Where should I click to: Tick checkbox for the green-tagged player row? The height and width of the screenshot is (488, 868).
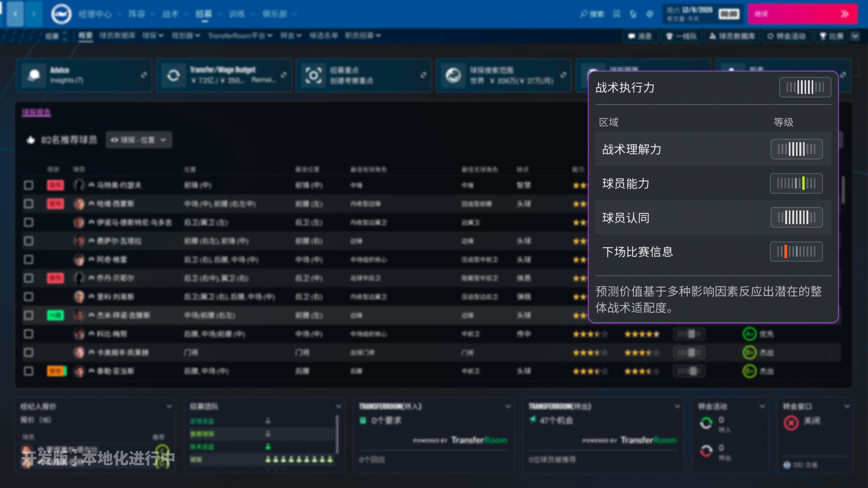tap(29, 315)
